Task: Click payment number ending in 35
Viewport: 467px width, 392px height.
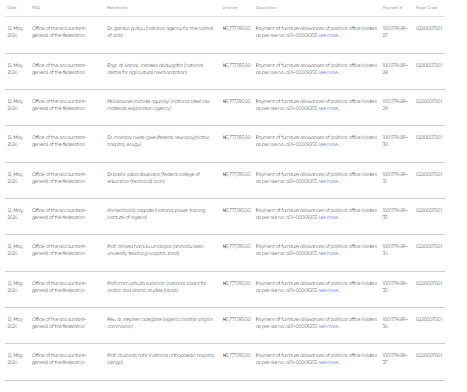Action: (395, 287)
